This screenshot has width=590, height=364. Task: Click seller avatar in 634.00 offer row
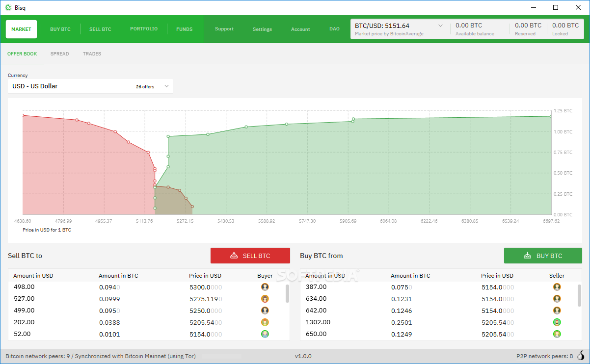(x=557, y=299)
